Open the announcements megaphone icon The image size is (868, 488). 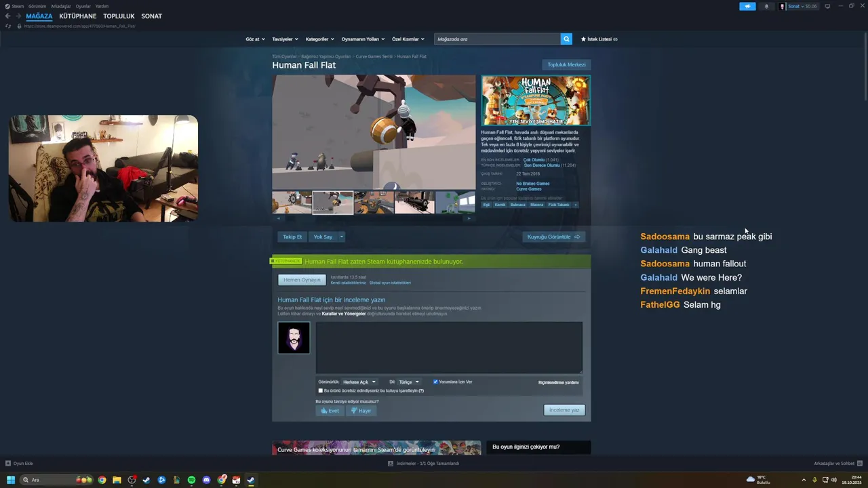[747, 6]
